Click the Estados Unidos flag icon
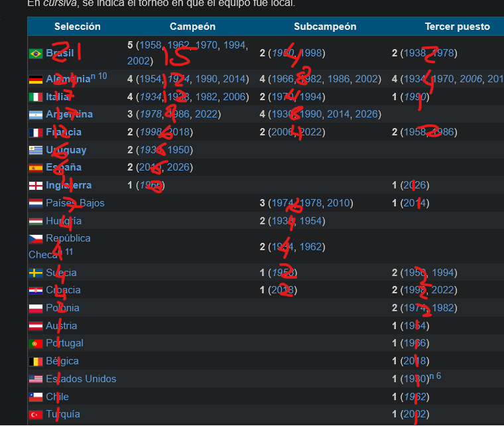 tap(36, 380)
